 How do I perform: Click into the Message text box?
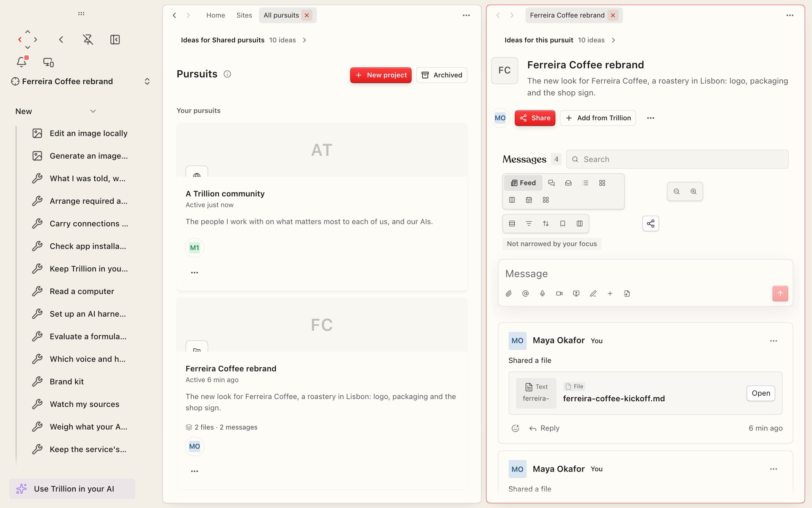(645, 274)
